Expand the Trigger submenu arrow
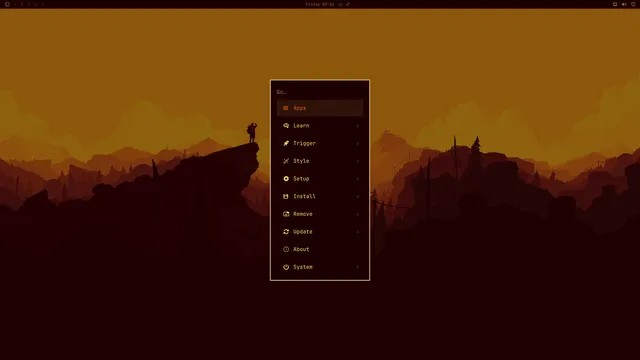 coord(358,144)
